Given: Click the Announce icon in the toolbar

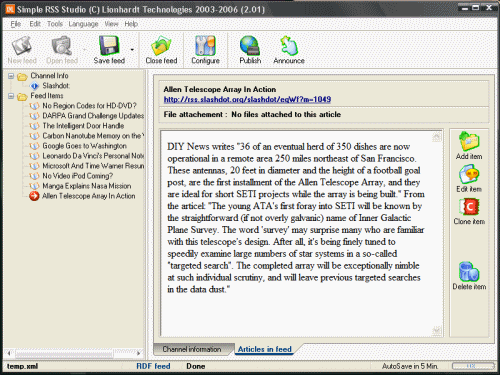Looking at the screenshot, I should [x=289, y=45].
